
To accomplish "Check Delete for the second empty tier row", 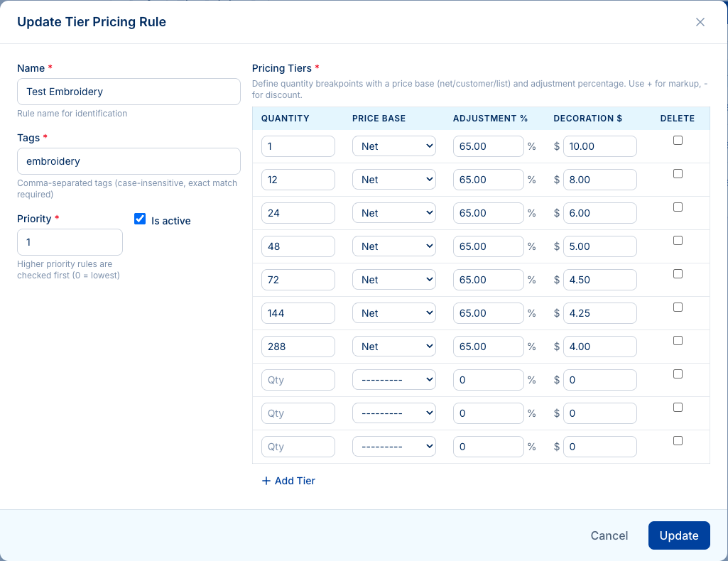I will point(678,408).
